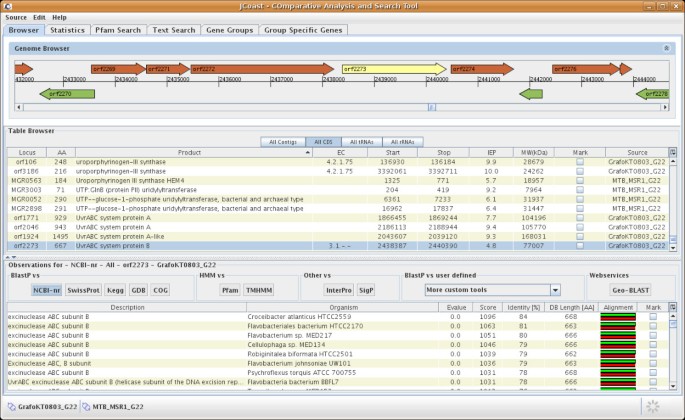Collapse the Genome Browser panel
The width and height of the screenshot is (685, 420).
point(666,49)
